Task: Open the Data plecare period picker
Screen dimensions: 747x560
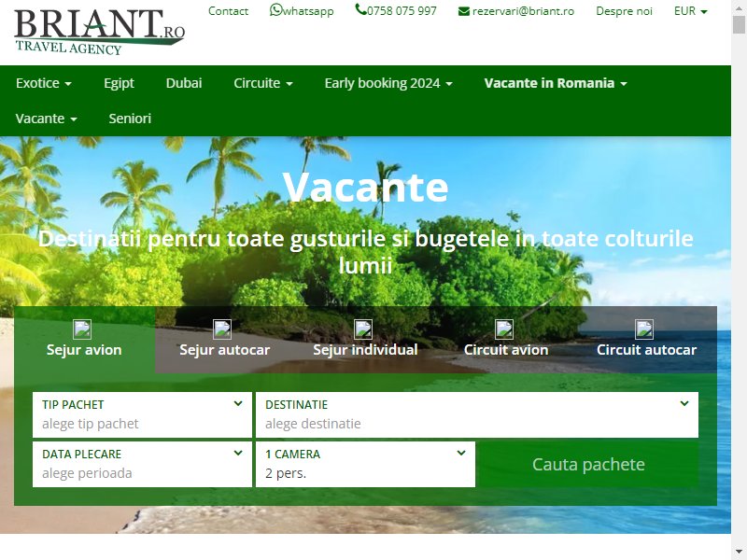Action: coord(142,464)
